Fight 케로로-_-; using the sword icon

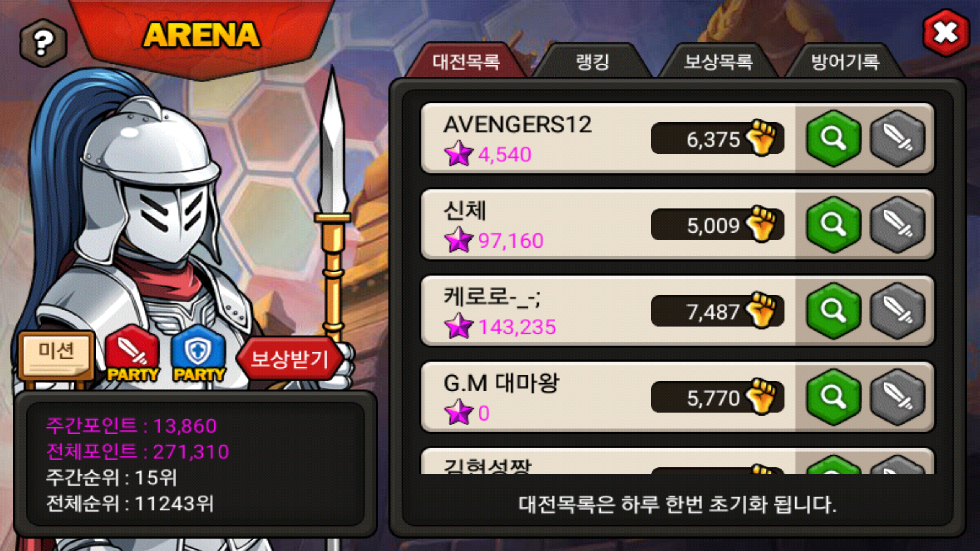click(x=898, y=311)
